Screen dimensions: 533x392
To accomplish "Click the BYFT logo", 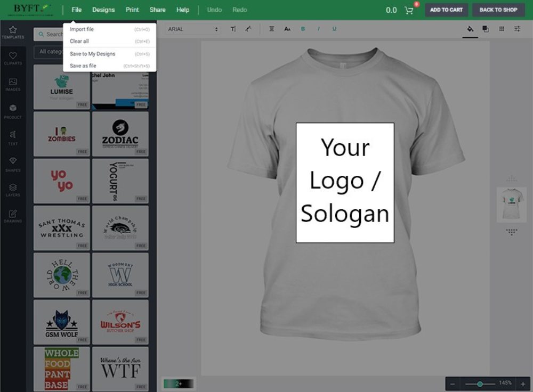I will (x=31, y=10).
